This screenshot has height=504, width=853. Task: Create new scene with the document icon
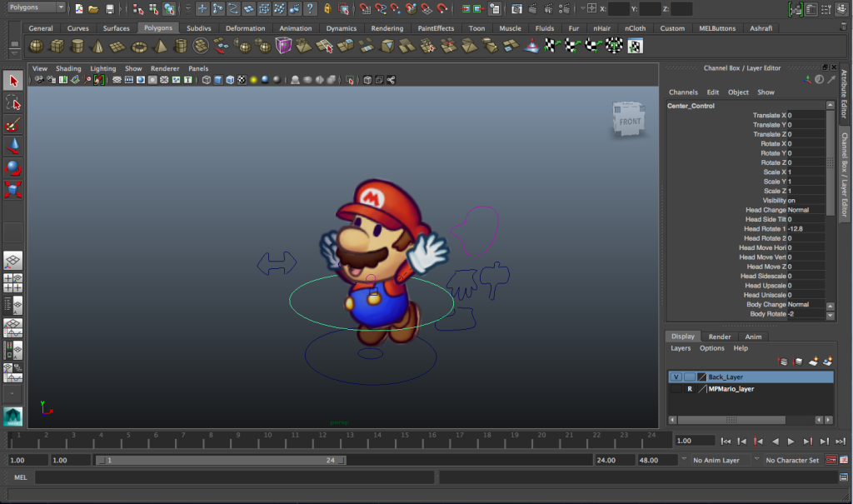(78, 8)
